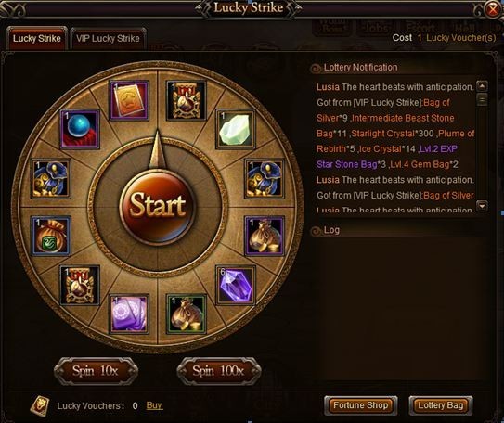Click the gold sacks prize with purple border
504x423 pixels.
tap(265, 236)
